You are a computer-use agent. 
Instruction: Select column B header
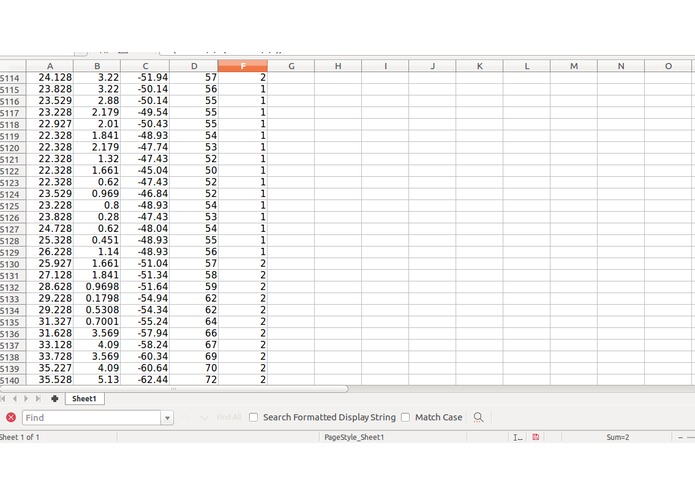(x=97, y=66)
